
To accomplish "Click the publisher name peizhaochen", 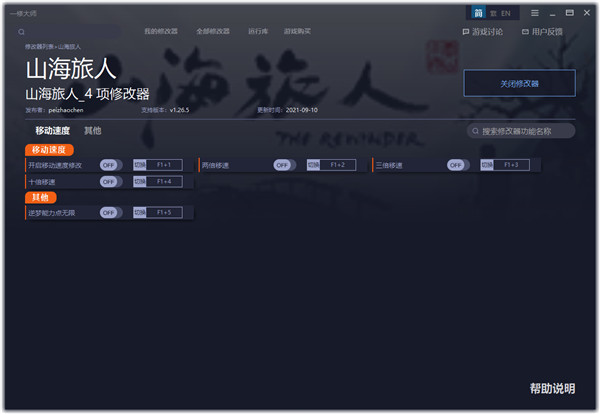I will click(66, 110).
